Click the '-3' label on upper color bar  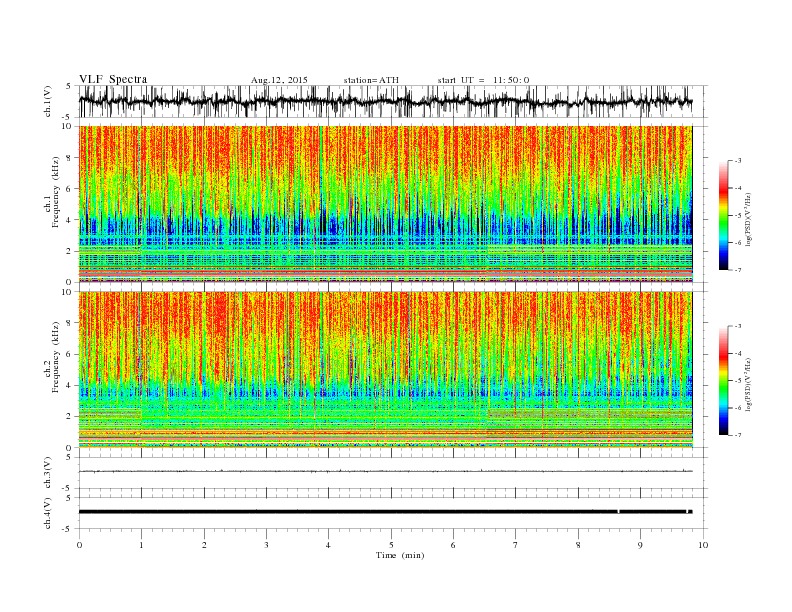tap(737, 161)
